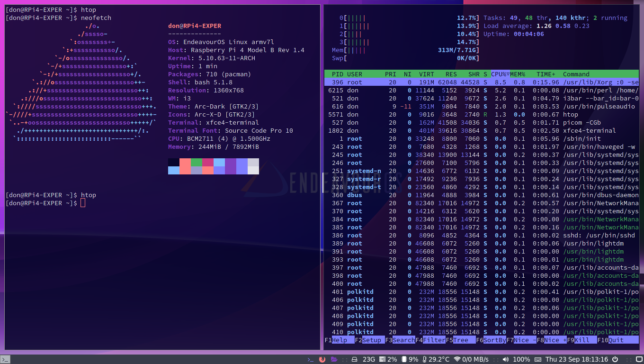Click F9 Kill in htop
This screenshot has width=644, height=364.
click(582, 340)
